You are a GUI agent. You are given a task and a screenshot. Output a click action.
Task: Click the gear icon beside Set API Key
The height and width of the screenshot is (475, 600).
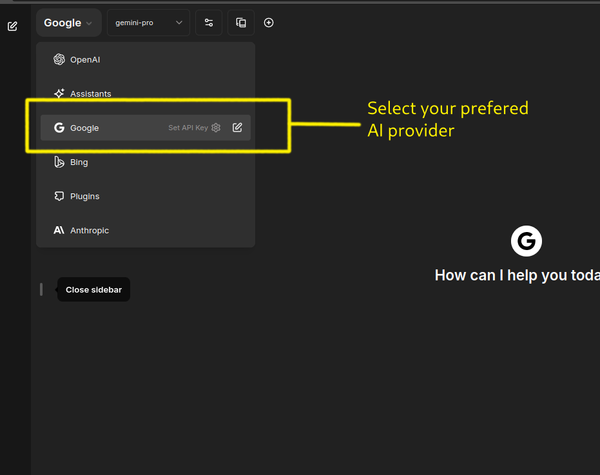pyautogui.click(x=216, y=128)
